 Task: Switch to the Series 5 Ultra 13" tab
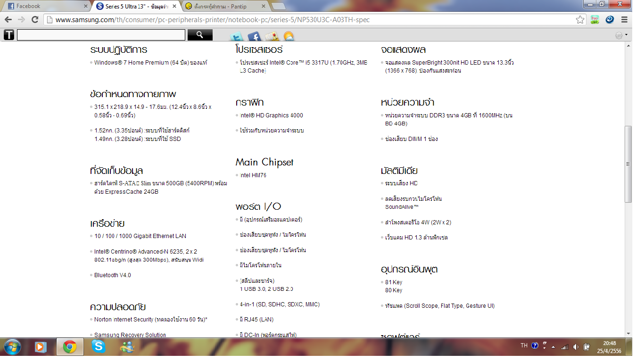137,6
